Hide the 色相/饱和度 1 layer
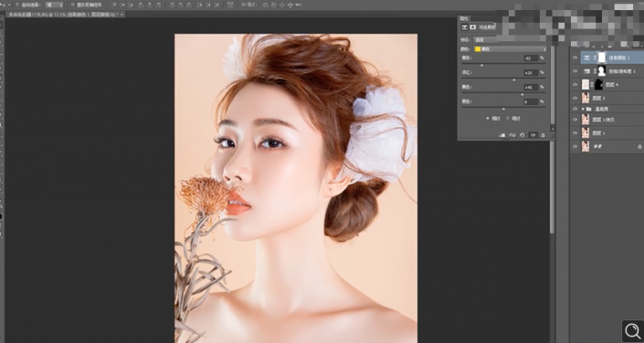644x343 pixels. coord(575,71)
